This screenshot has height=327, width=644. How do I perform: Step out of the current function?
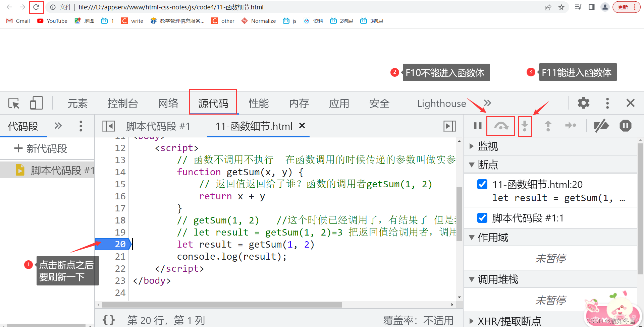pyautogui.click(x=548, y=126)
